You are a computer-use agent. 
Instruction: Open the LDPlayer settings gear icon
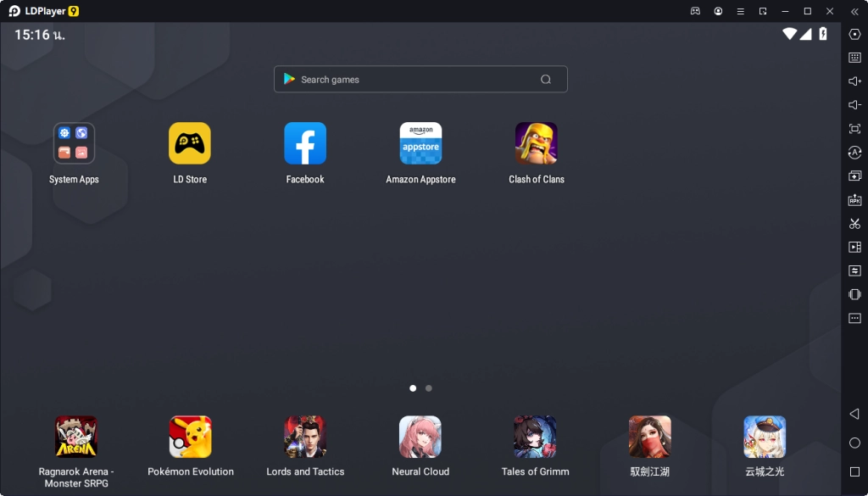point(854,35)
